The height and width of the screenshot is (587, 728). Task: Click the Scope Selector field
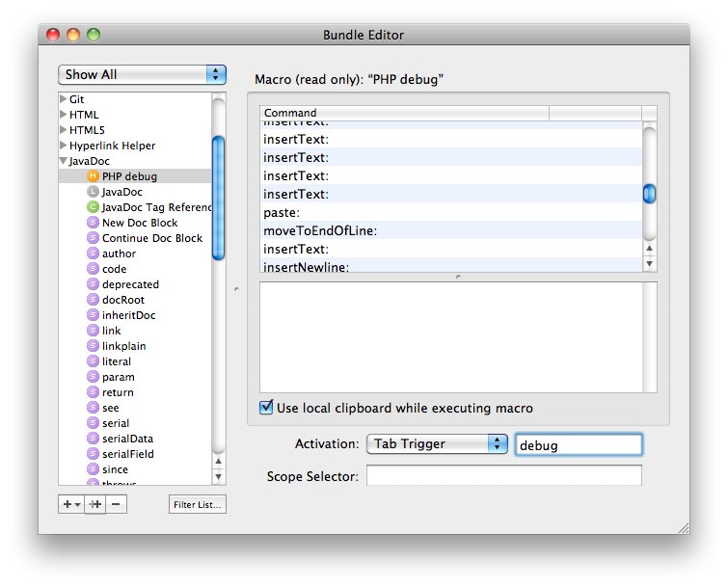click(504, 475)
